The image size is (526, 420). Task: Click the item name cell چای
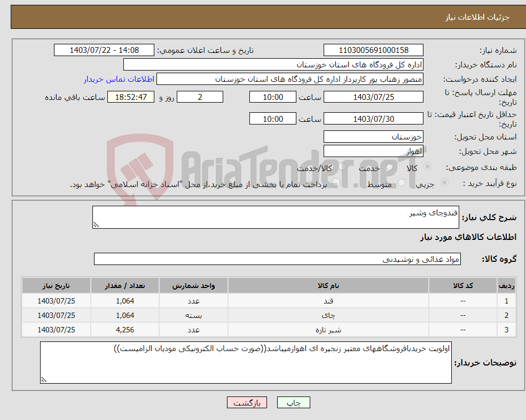click(328, 315)
